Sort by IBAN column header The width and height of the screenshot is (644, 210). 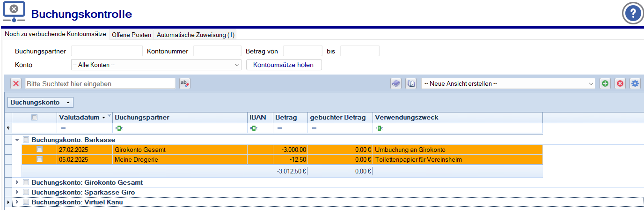[x=260, y=117]
